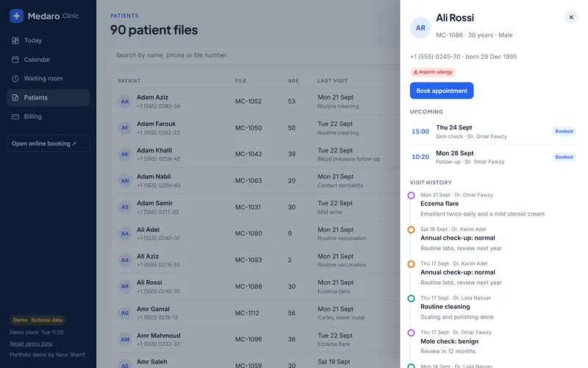Click Booked status for Mon 28 Sept

click(564, 157)
